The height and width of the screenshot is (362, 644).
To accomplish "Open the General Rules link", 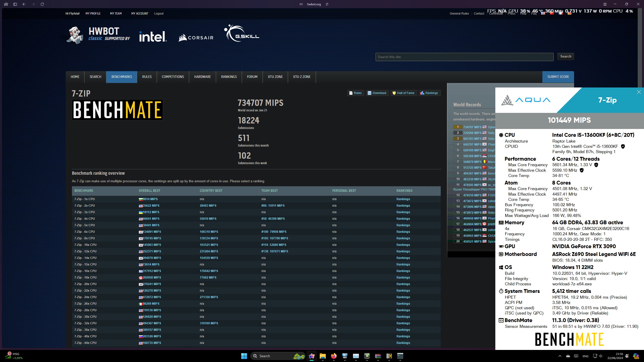I will (459, 14).
